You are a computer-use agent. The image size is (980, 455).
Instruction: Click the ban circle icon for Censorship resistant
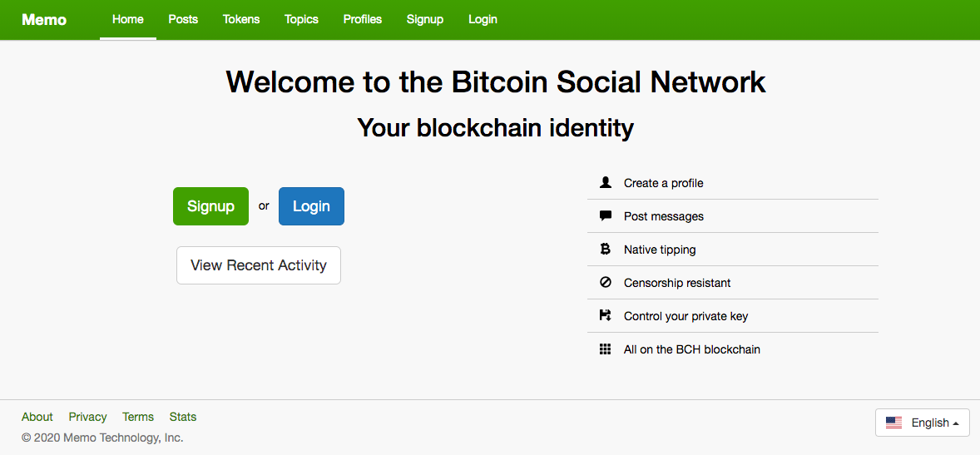click(x=604, y=283)
